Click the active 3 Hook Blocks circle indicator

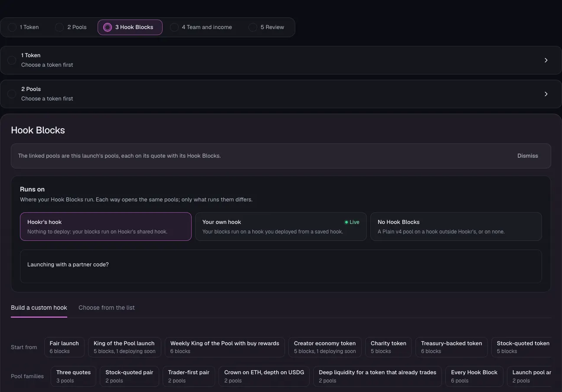click(108, 27)
